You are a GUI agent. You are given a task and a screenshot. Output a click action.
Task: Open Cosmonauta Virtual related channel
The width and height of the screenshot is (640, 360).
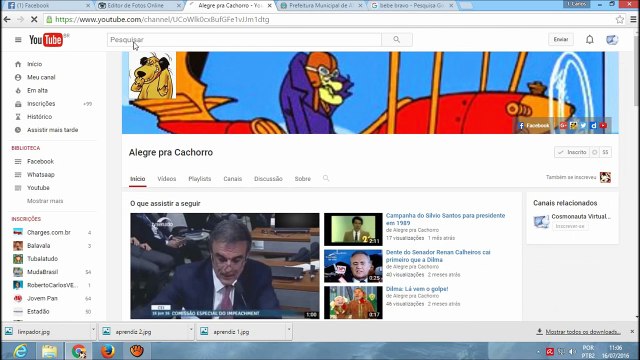(581, 216)
